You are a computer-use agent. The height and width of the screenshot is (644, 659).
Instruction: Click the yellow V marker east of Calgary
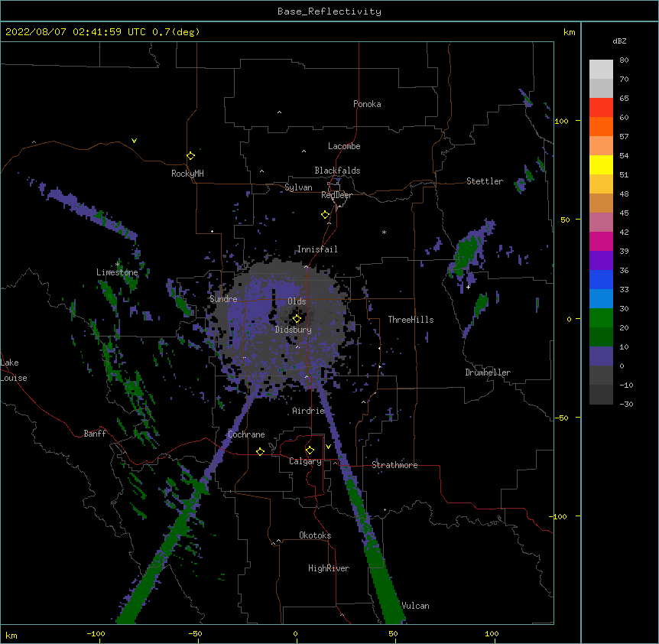pyautogui.click(x=328, y=447)
